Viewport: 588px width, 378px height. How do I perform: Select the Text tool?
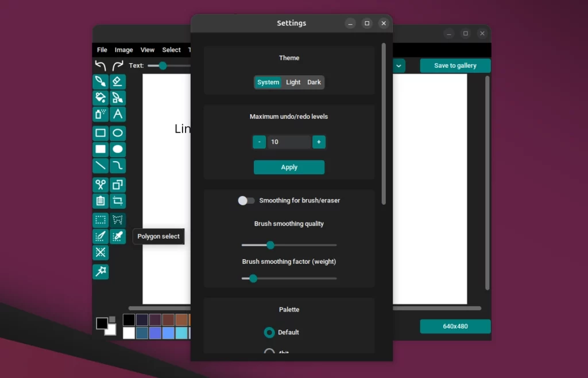coord(118,114)
